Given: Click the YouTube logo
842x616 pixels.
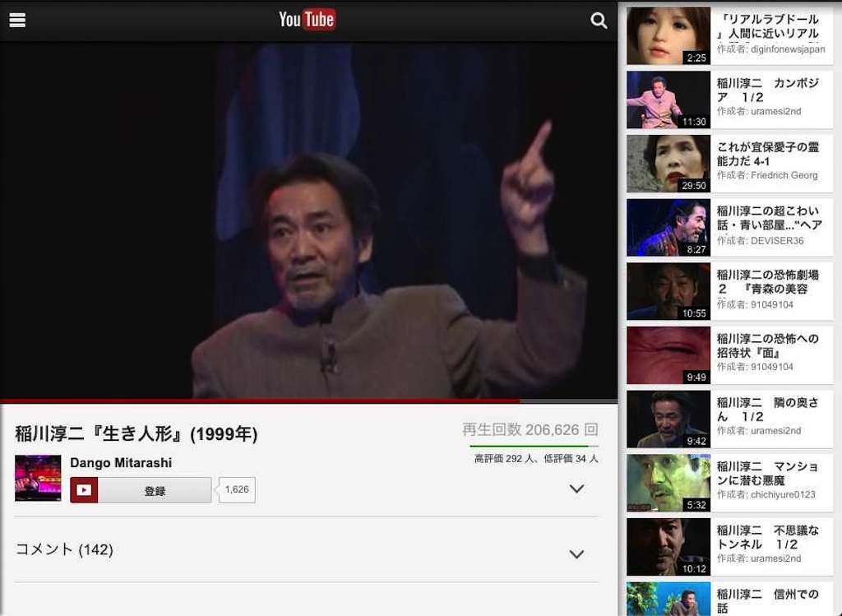Looking at the screenshot, I should click(x=308, y=20).
